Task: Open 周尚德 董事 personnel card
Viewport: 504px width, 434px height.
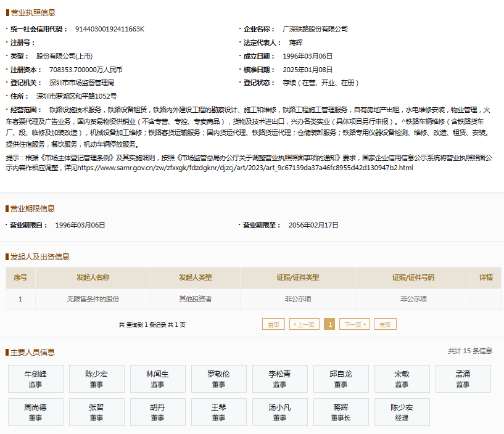Action: (36, 412)
